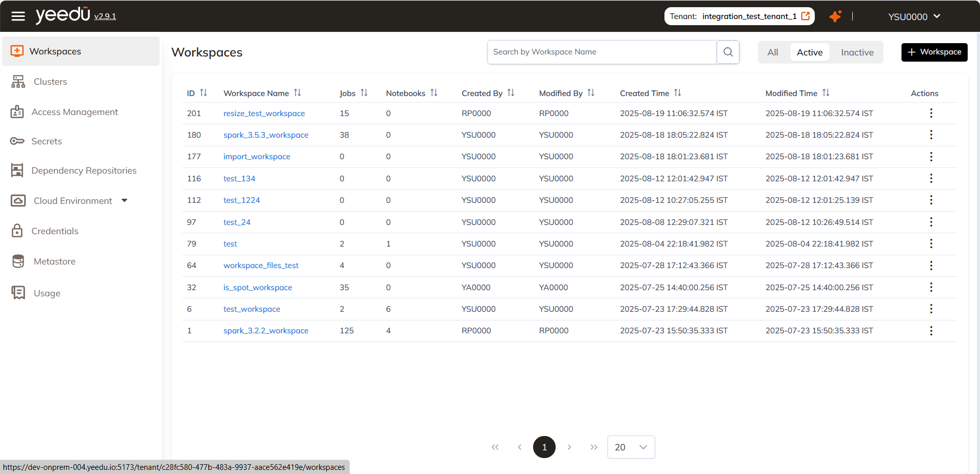The width and height of the screenshot is (980, 474).
Task: Switch to Inactive workspaces filter
Action: (856, 52)
